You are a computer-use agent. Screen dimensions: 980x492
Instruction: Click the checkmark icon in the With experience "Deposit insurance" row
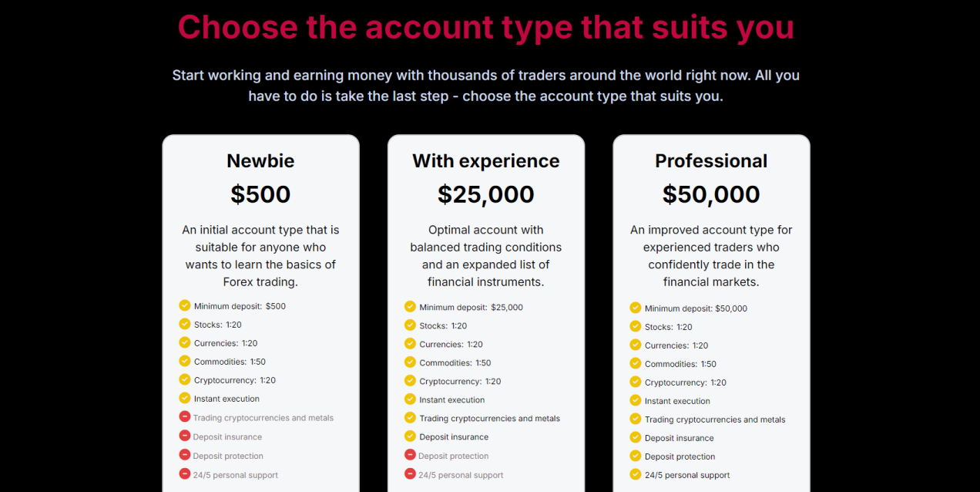click(x=410, y=436)
